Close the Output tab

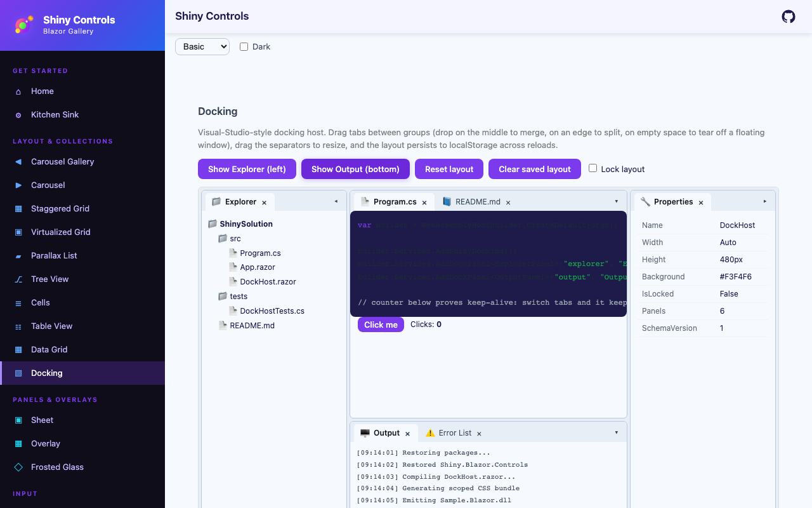407,434
